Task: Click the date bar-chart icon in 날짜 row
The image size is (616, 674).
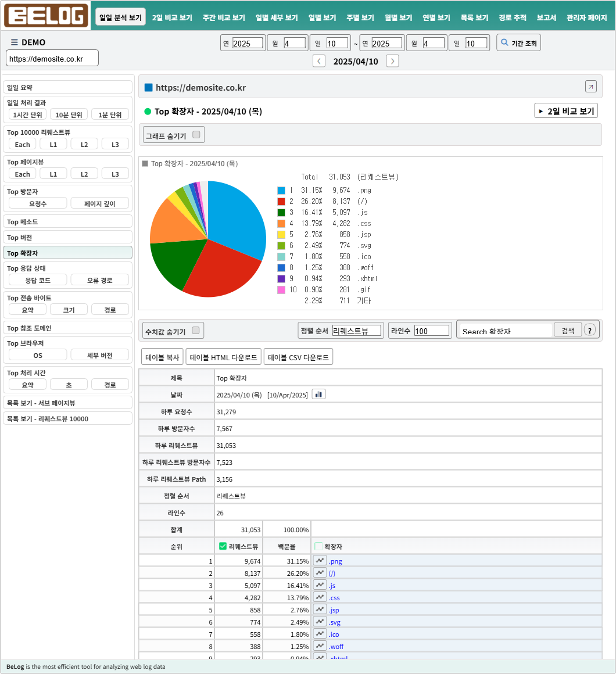Action: (318, 394)
